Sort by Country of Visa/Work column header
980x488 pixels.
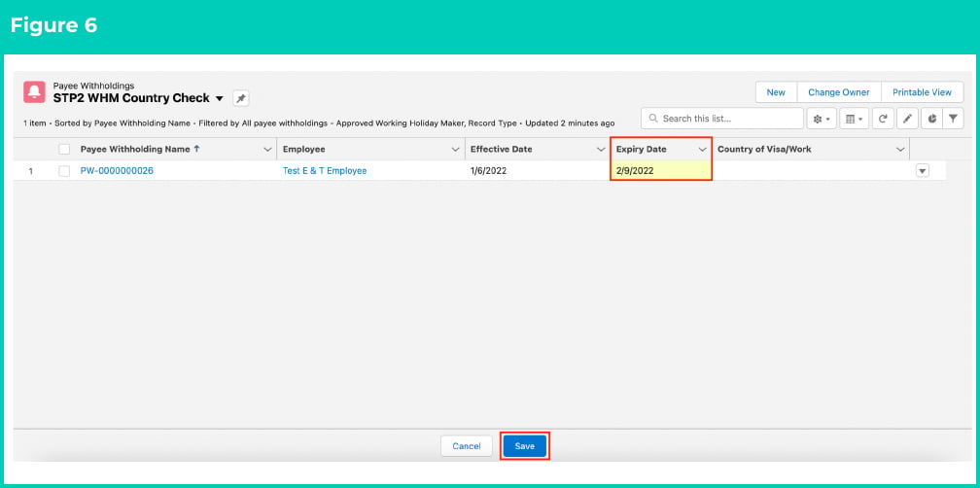[x=764, y=150]
